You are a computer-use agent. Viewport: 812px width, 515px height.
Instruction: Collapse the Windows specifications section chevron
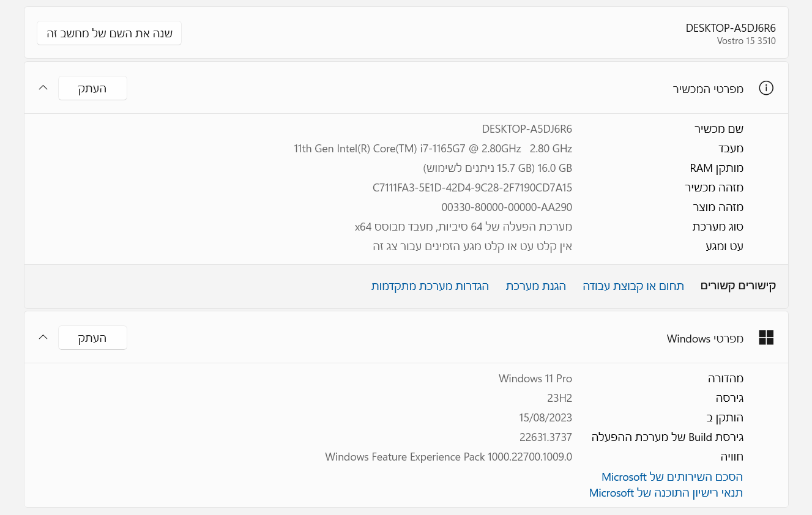click(43, 337)
